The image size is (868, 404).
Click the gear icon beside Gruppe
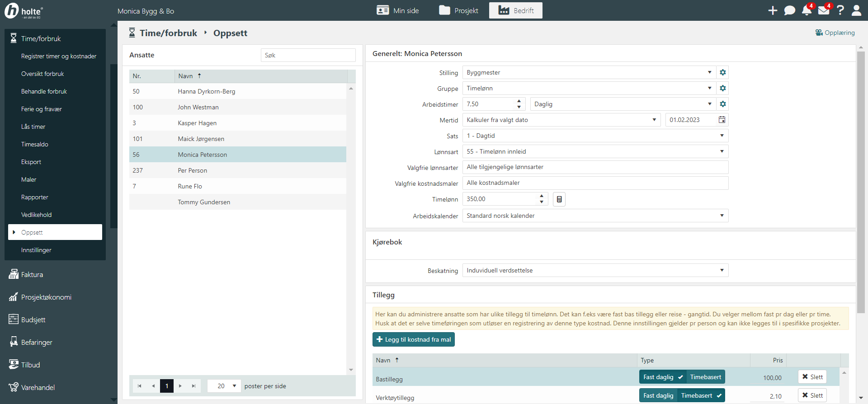pyautogui.click(x=722, y=89)
